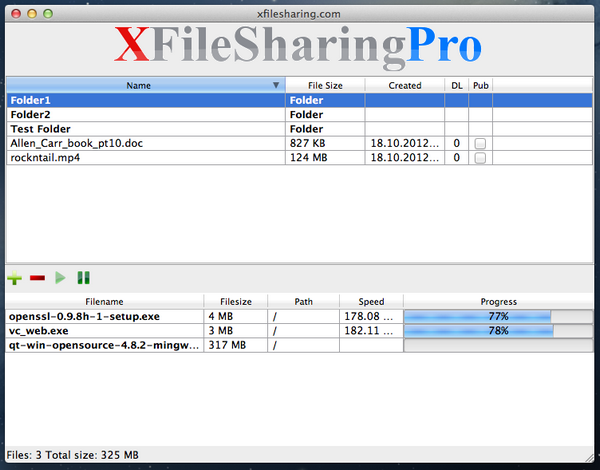The width and height of the screenshot is (600, 470).
Task: Sort by Created column header
Action: [x=405, y=85]
